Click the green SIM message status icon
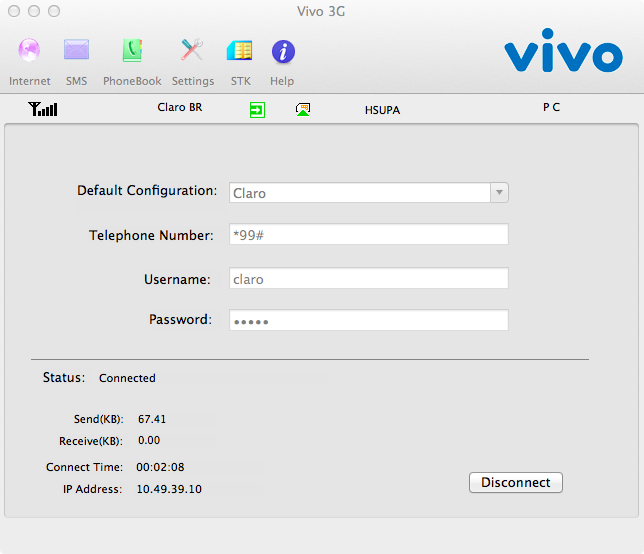Image resolution: width=644 pixels, height=554 pixels. point(303,110)
